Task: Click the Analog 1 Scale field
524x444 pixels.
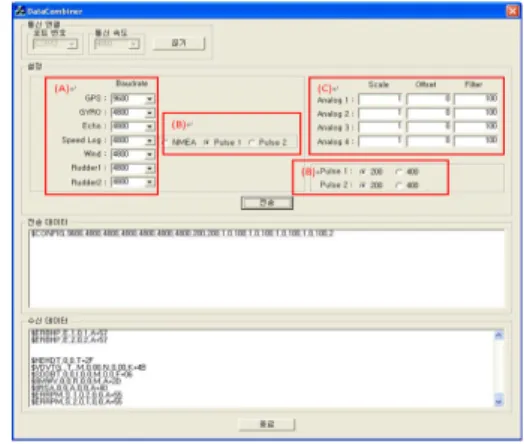Action: 380,99
